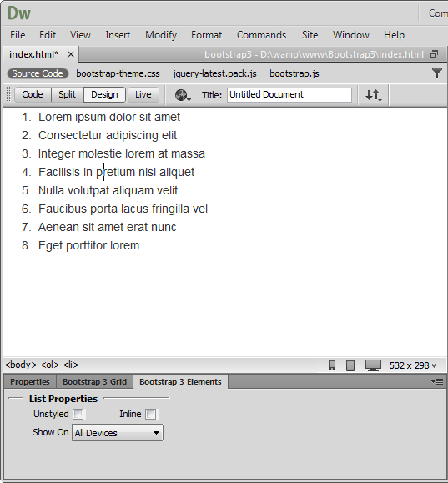Enable the Inline checkbox
Screen dimensions: 448x483
click(x=151, y=414)
